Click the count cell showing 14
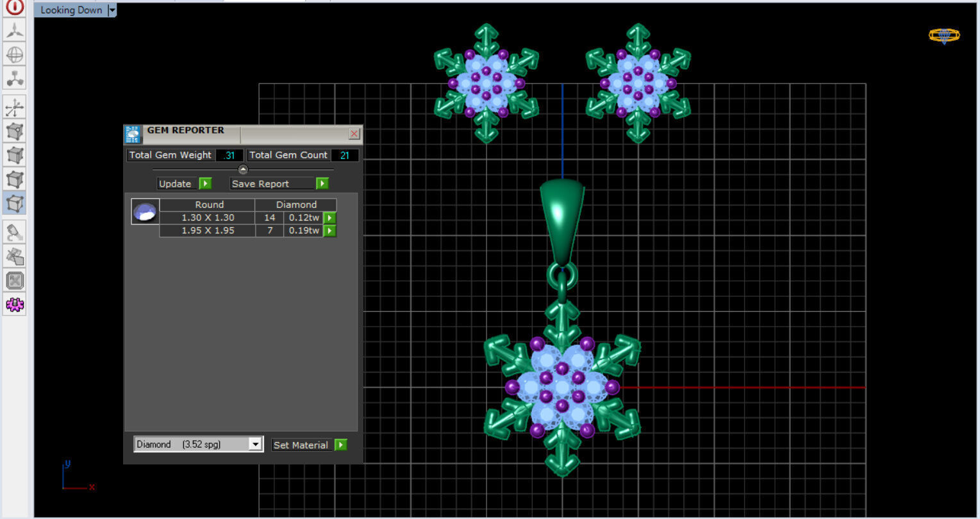 click(x=269, y=217)
